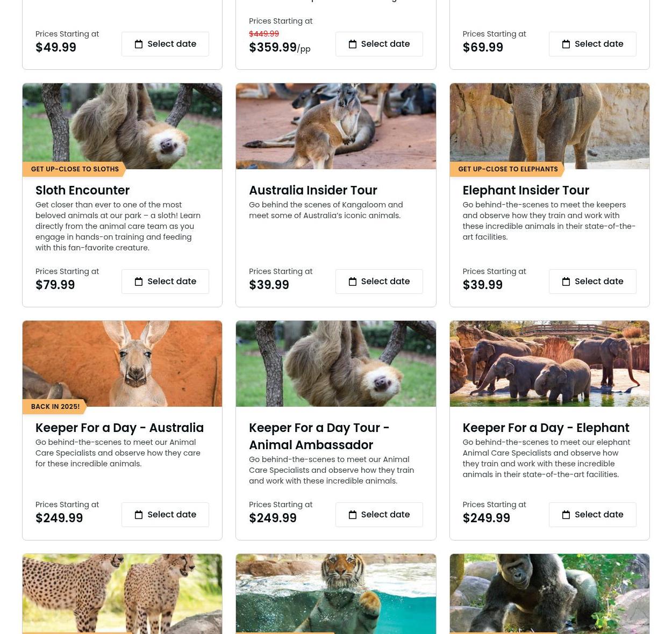672x634 pixels.
Task: Click the swimming tiger photo
Action: [335, 594]
